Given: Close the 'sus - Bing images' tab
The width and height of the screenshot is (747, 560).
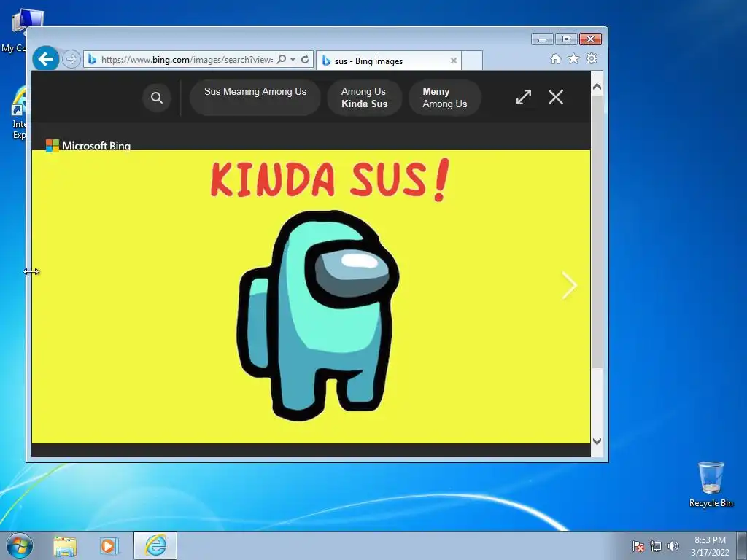Looking at the screenshot, I should [454, 61].
